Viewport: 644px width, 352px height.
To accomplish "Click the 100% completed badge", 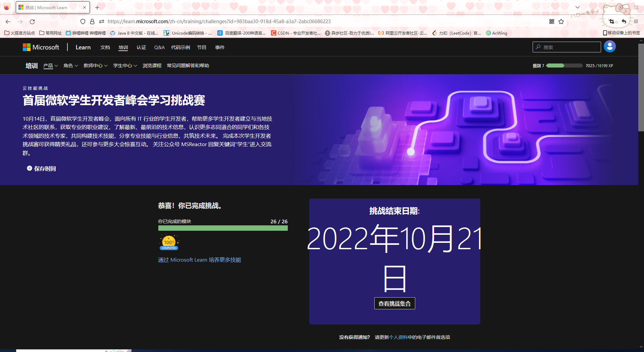I will (169, 243).
